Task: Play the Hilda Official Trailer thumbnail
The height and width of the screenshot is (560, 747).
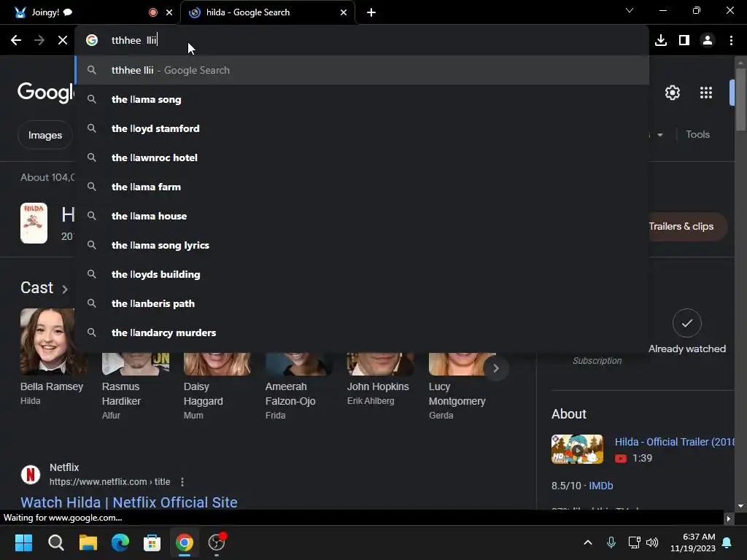Action: click(577, 449)
